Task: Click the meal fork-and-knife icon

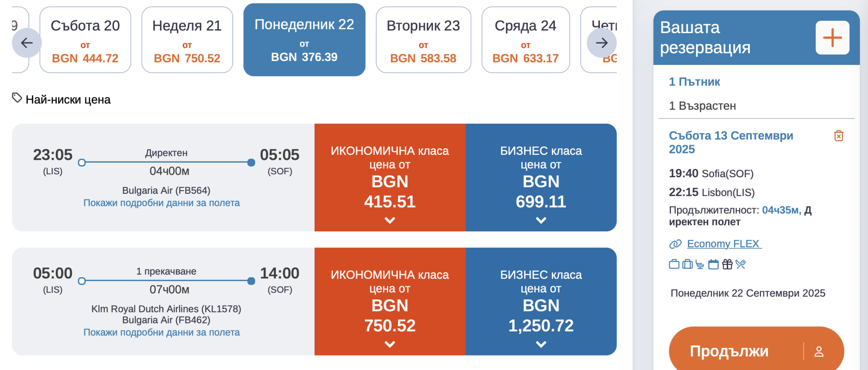Action: (741, 264)
